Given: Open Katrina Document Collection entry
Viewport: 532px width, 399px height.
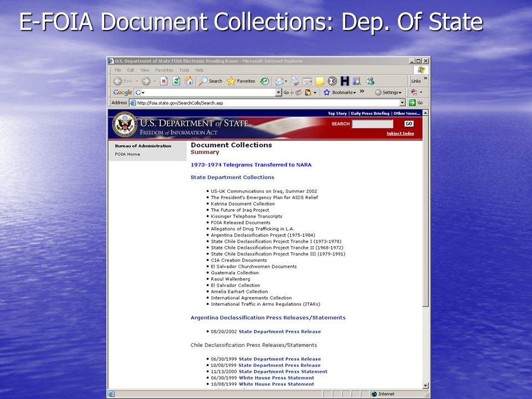Looking at the screenshot, I should click(243, 203).
